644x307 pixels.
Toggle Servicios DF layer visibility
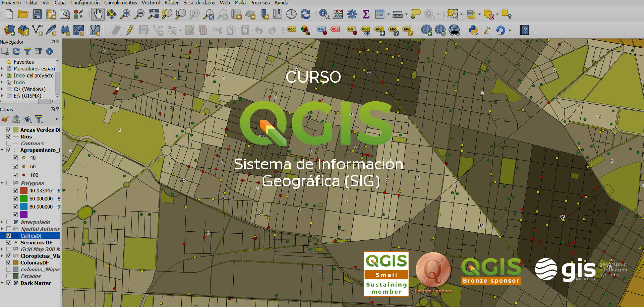click(9, 242)
